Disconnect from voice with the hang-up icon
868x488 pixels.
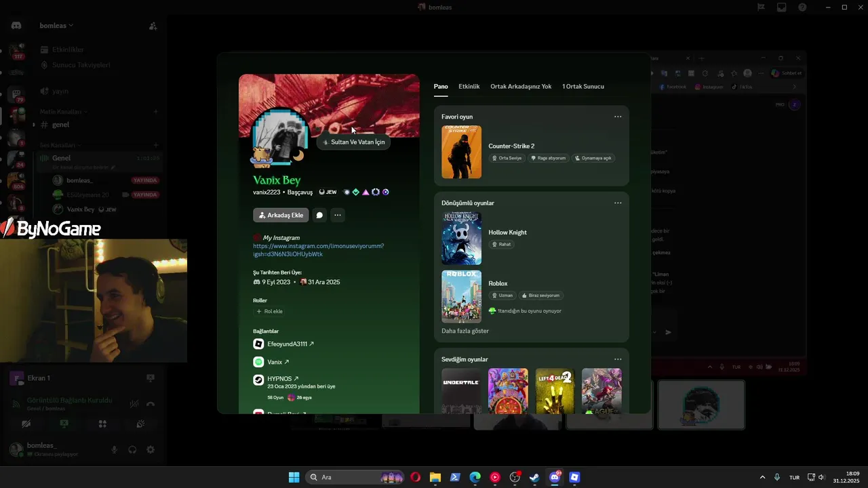(151, 404)
